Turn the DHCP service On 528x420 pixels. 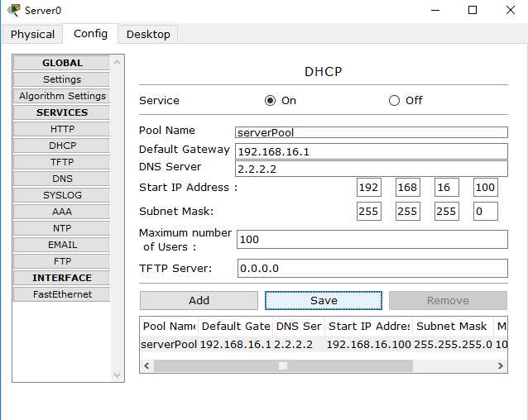tap(270, 101)
